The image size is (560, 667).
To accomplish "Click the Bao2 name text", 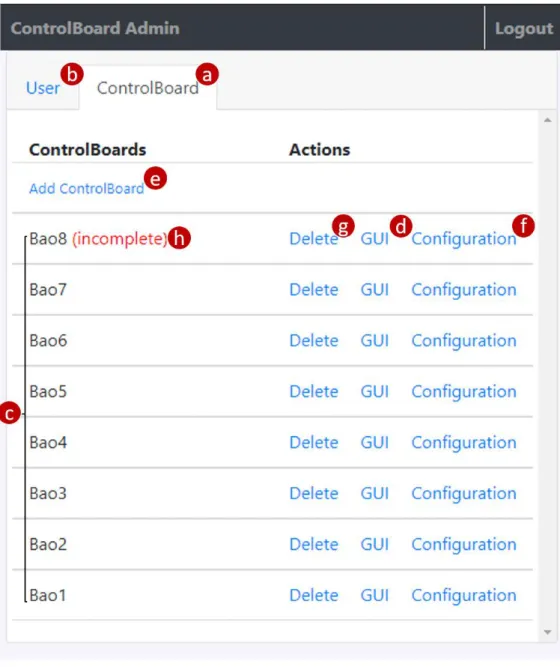I will pos(48,544).
